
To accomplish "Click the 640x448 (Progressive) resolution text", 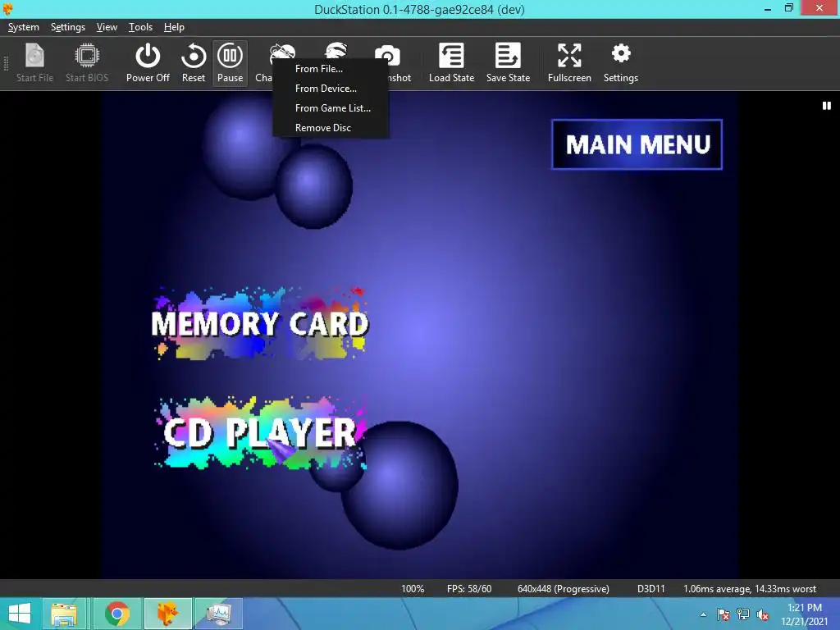I will [x=563, y=589].
